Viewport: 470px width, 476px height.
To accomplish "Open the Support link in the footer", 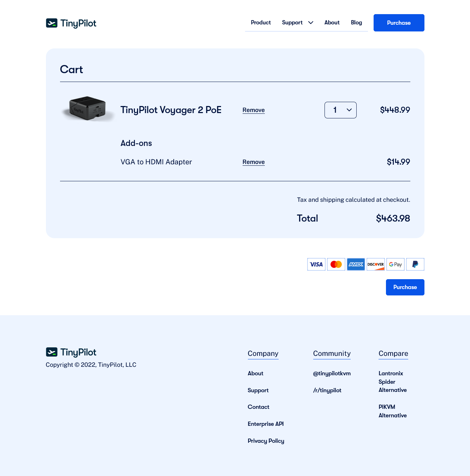I will tap(258, 390).
